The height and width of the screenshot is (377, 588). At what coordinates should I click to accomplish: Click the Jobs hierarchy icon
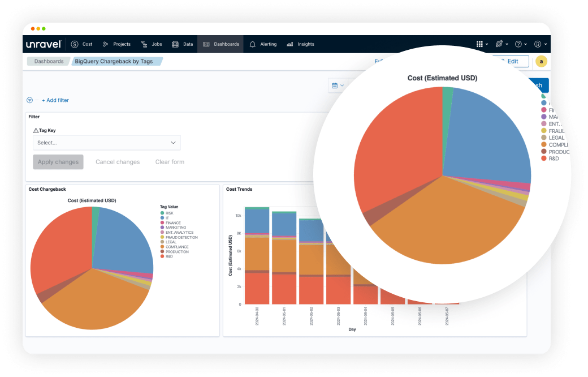click(145, 44)
